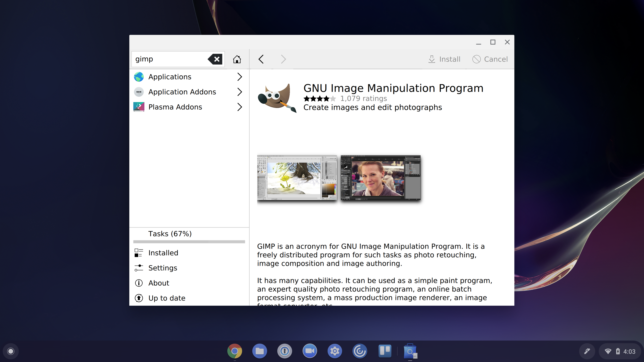Go to the Discover home page

click(x=237, y=59)
